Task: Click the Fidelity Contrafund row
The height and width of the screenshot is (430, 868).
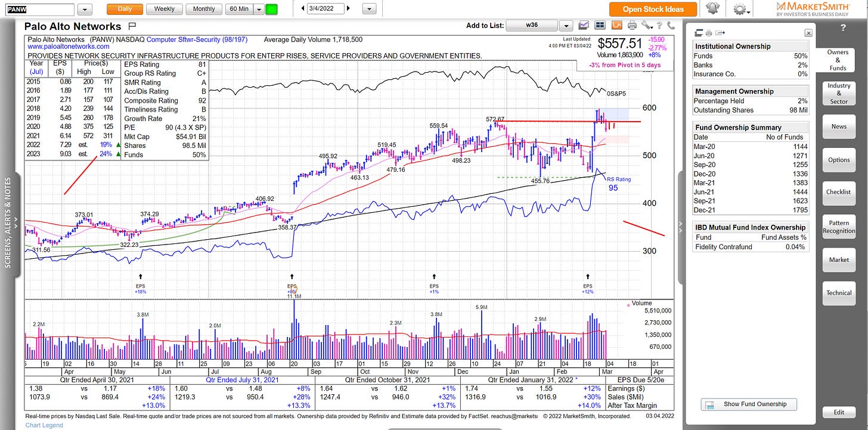Action: coord(751,247)
